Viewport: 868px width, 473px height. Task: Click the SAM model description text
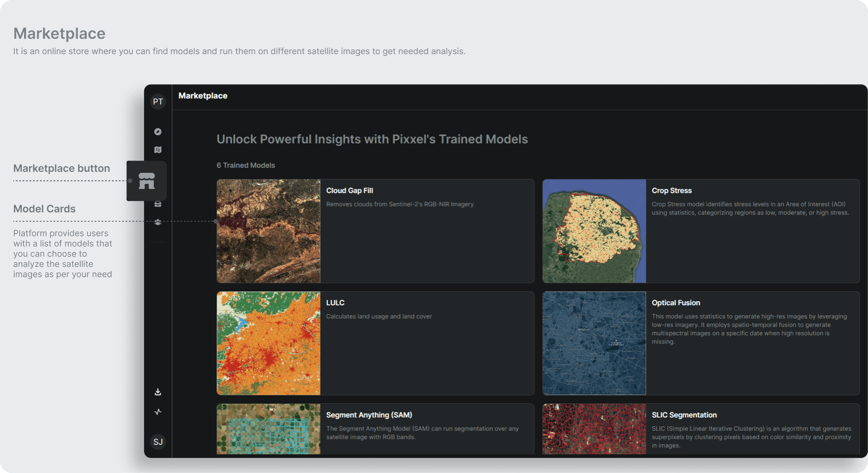pos(423,433)
